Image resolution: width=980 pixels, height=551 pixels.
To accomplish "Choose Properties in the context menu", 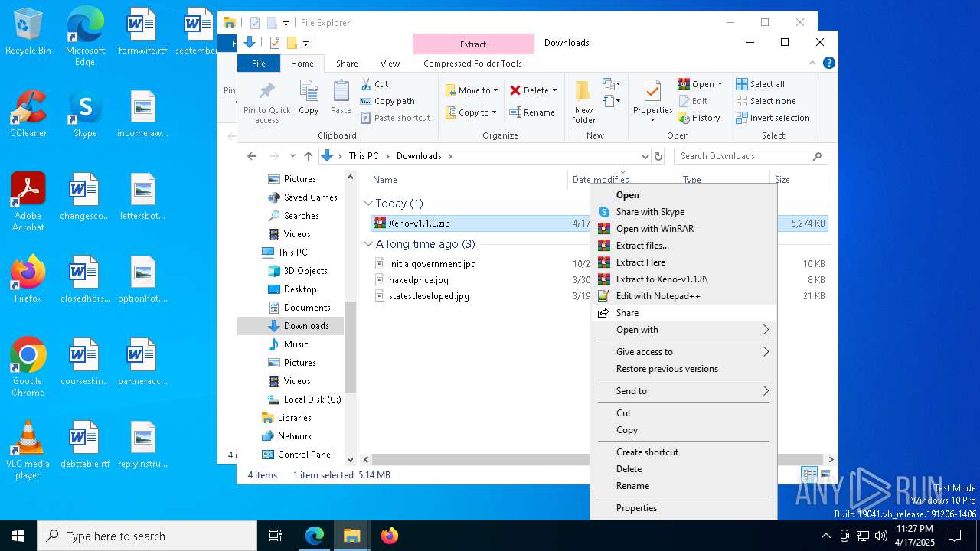I will point(683,508).
